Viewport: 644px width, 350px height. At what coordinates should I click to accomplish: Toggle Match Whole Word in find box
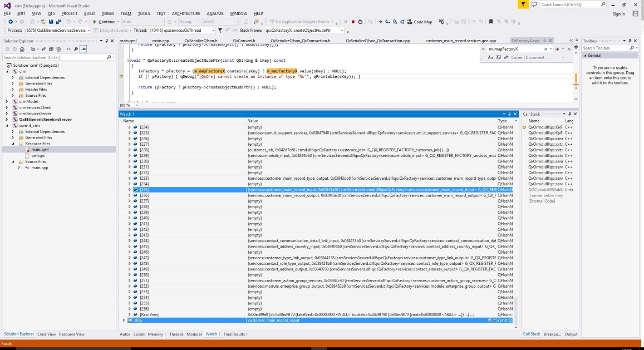[x=498, y=57]
